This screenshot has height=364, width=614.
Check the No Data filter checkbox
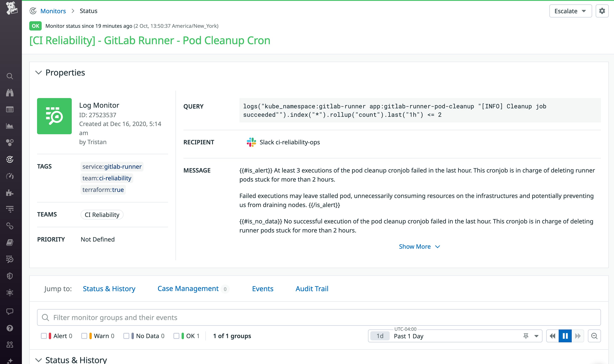(x=127, y=336)
